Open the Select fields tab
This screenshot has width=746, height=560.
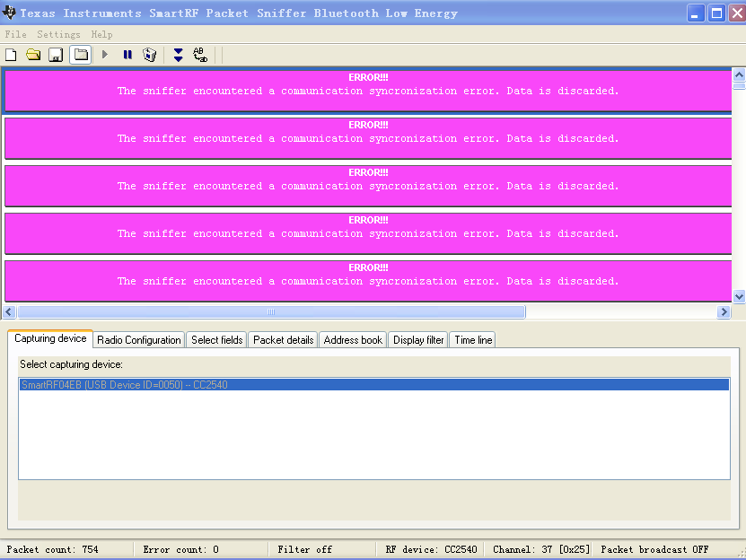click(217, 340)
